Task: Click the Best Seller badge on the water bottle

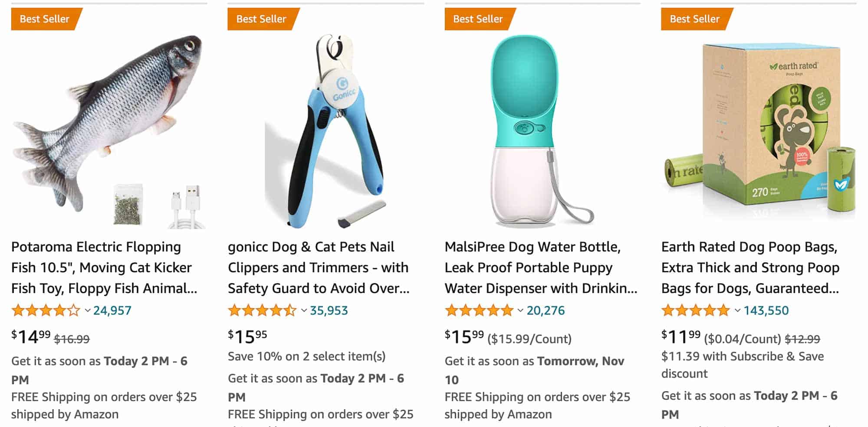Action: tap(477, 19)
